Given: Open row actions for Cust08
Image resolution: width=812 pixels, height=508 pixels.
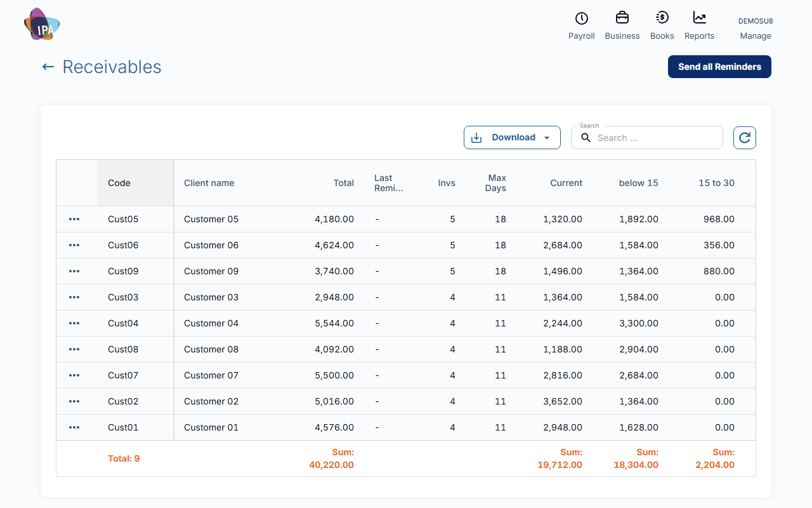Looking at the screenshot, I should [x=74, y=349].
